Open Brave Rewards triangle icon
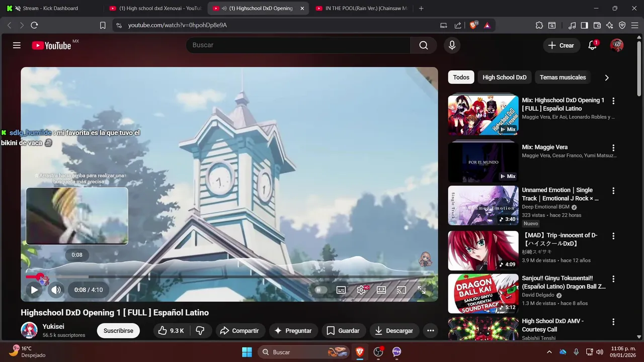 click(487, 25)
